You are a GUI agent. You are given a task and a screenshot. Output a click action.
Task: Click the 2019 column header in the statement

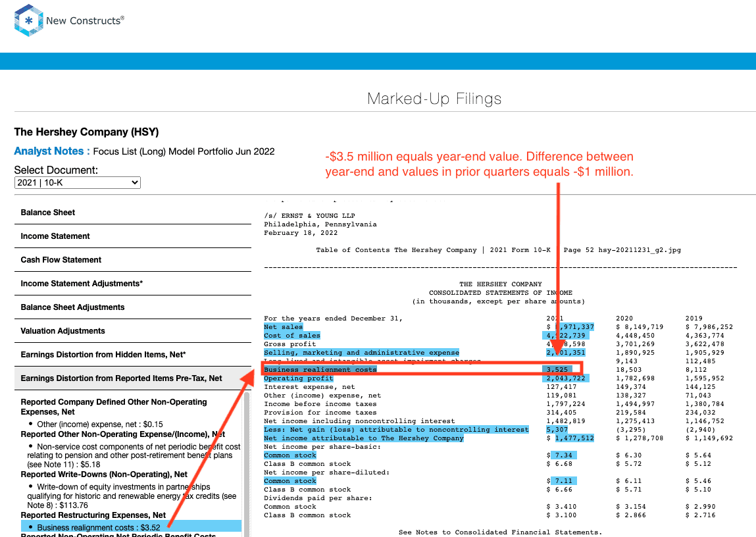[x=693, y=318]
